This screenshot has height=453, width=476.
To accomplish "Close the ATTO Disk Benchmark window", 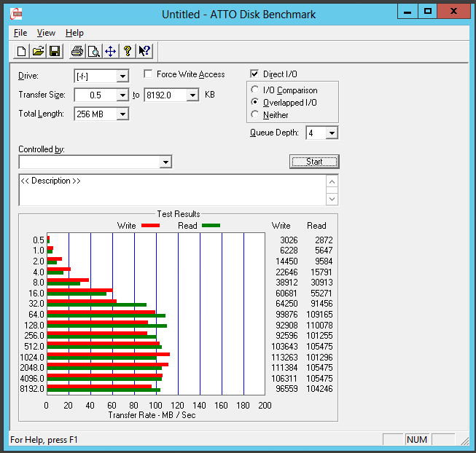I will tap(453, 12).
